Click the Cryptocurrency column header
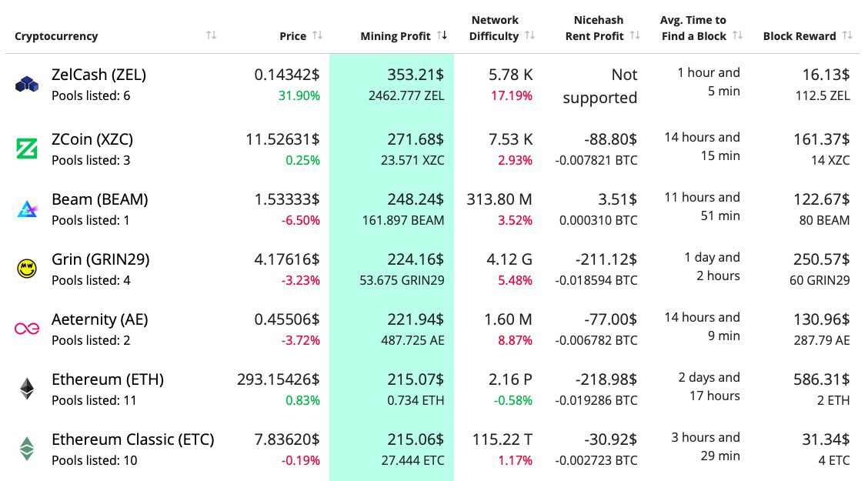 tap(56, 36)
